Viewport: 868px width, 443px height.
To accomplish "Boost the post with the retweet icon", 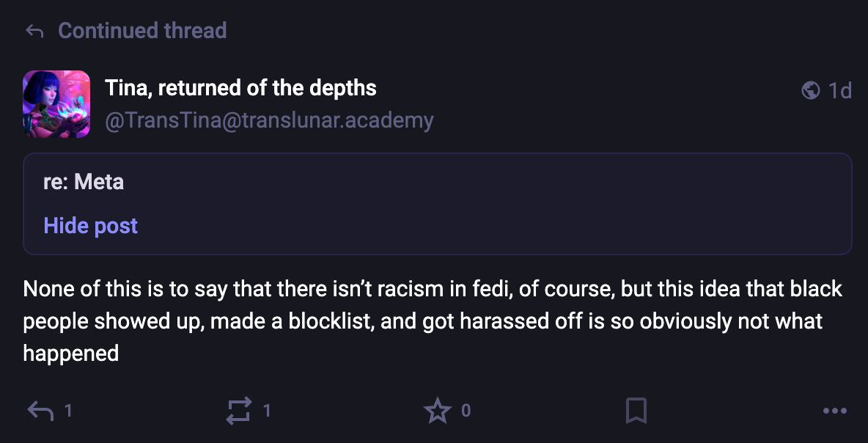I will 239,411.
